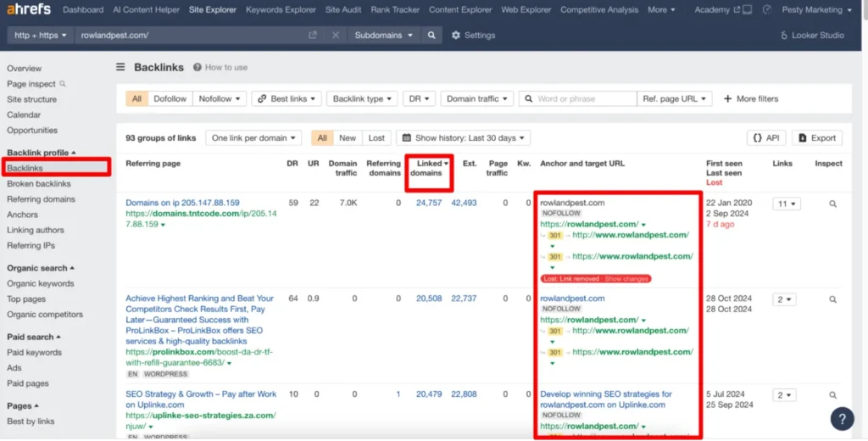
Task: Select the Dofollow filter toggle
Action: 170,98
